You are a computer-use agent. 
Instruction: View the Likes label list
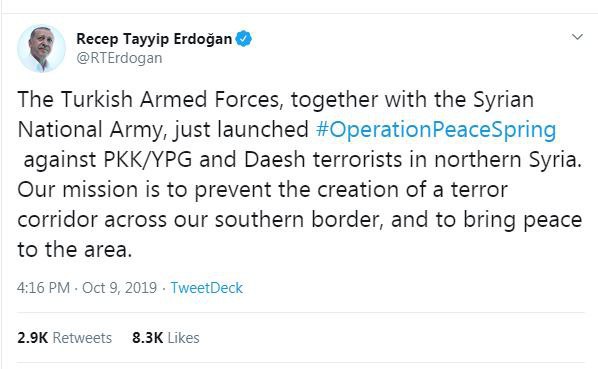pyautogui.click(x=183, y=338)
